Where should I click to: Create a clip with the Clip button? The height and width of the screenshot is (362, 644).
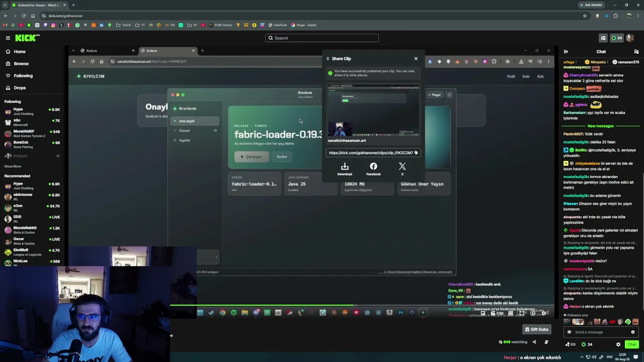497,313
